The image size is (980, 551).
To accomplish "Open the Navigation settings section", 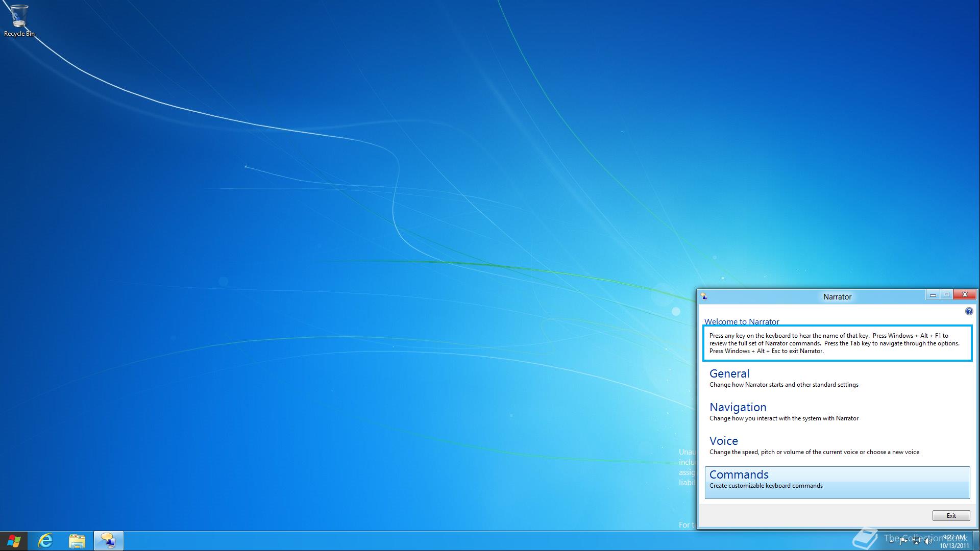I will point(837,412).
